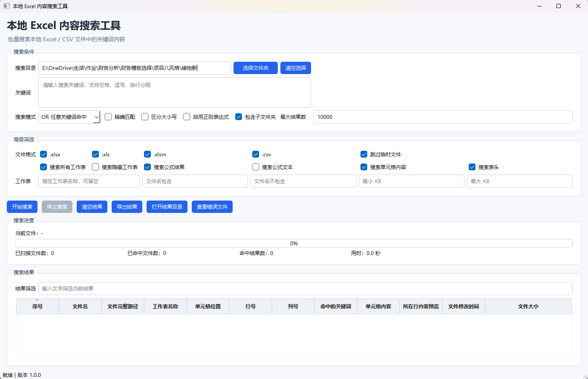Click the 最大结果数 field
Screen dimensions: 588x379
(443, 117)
